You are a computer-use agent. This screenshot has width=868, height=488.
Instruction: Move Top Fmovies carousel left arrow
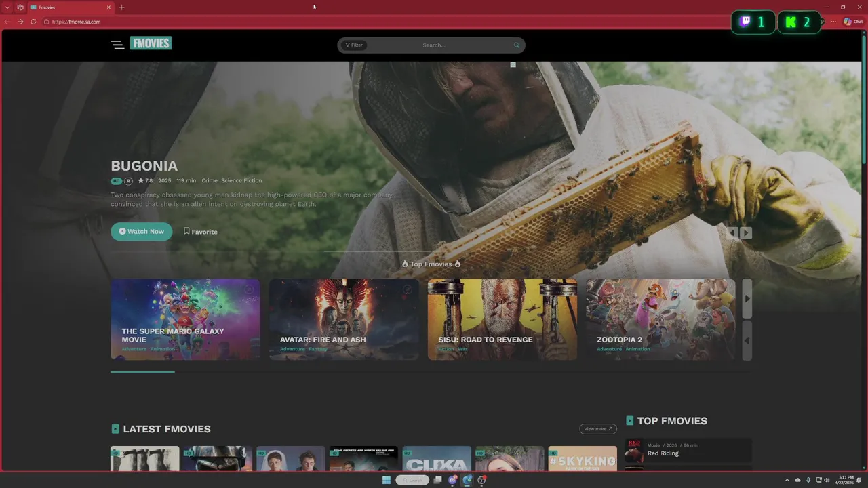point(747,341)
